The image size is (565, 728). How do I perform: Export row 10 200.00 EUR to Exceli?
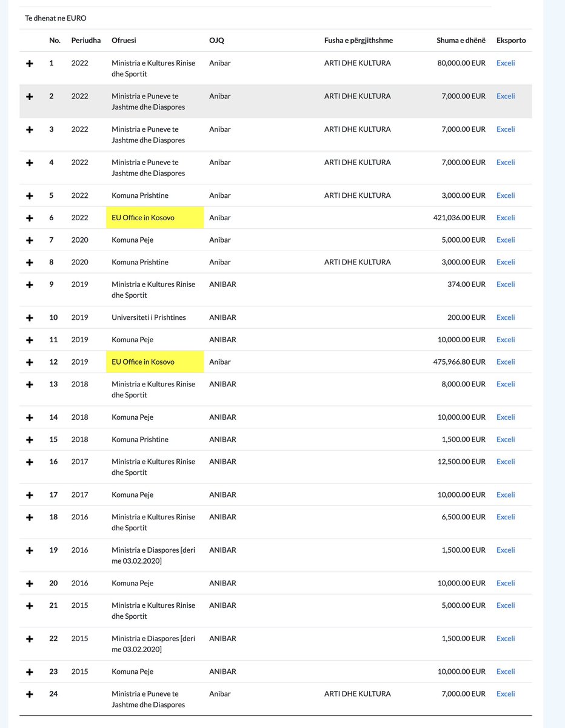[506, 318]
